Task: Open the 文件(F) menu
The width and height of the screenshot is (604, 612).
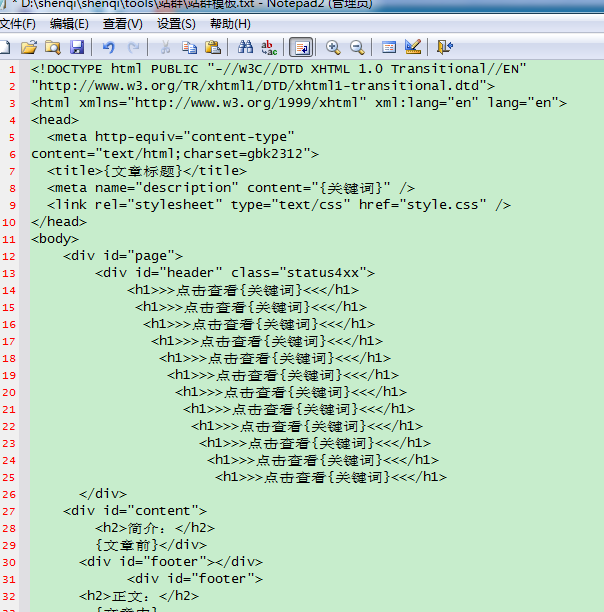Action: (x=17, y=23)
